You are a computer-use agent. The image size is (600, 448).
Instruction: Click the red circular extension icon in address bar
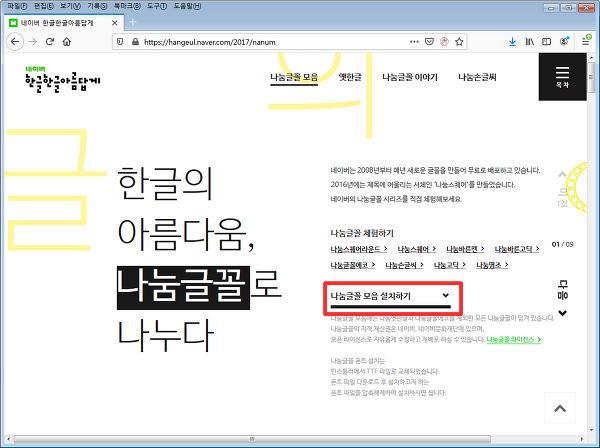444,42
